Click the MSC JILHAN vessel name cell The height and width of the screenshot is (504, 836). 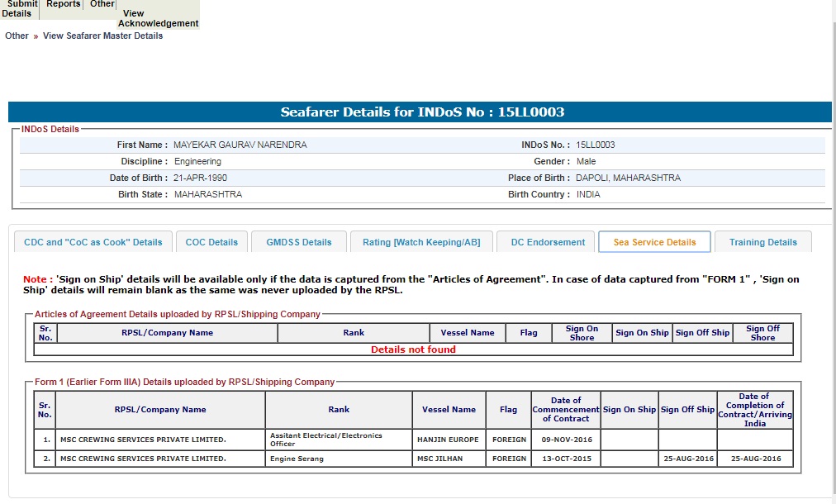pyautogui.click(x=439, y=459)
